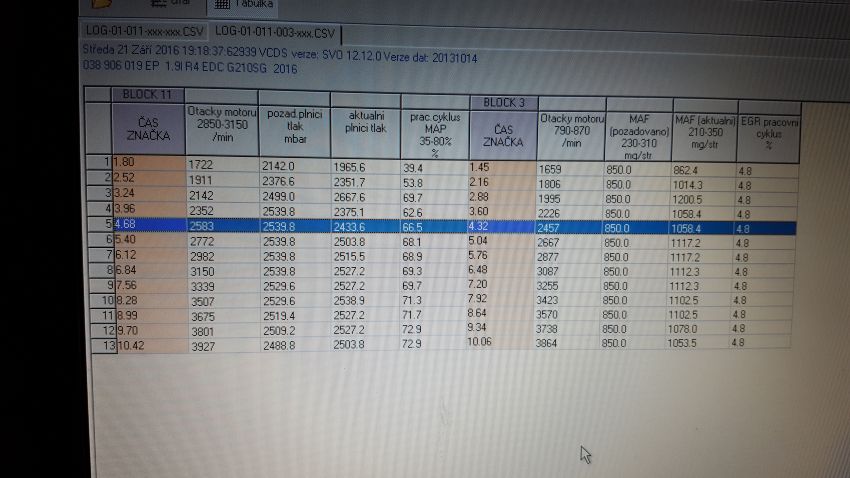Click the pozad. plnici tlak column header
The width and height of the screenshot is (850, 478).
294,128
